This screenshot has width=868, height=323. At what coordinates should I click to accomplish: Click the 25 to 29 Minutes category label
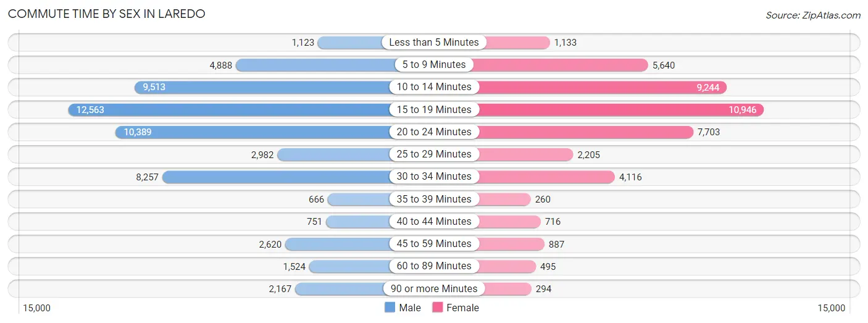[434, 154]
